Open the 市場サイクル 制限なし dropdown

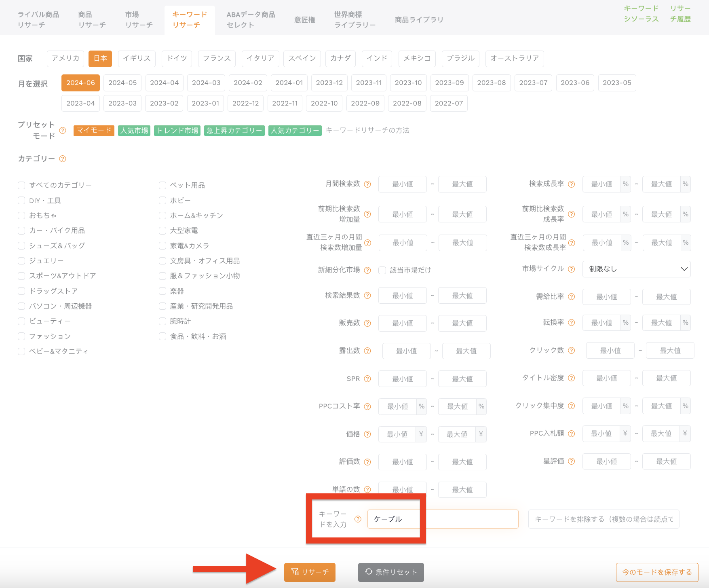point(636,269)
